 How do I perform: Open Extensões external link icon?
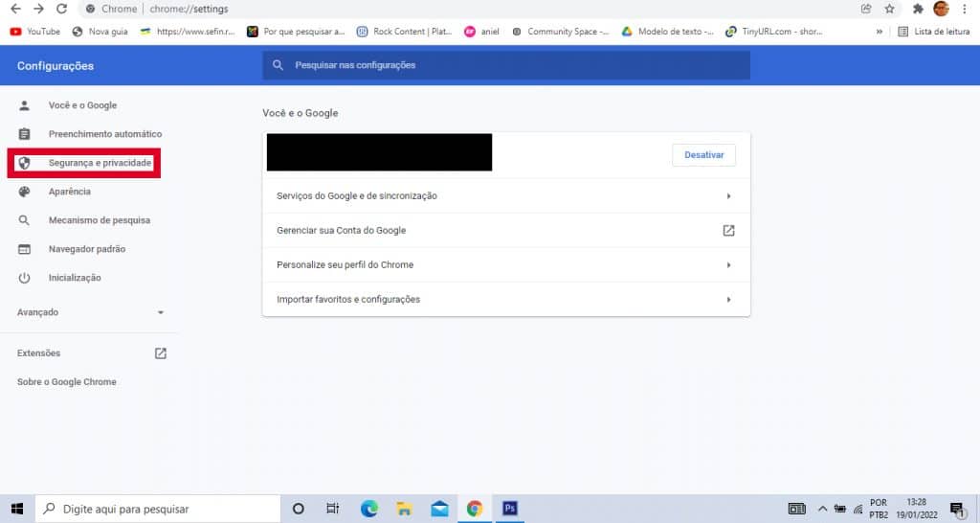click(161, 353)
